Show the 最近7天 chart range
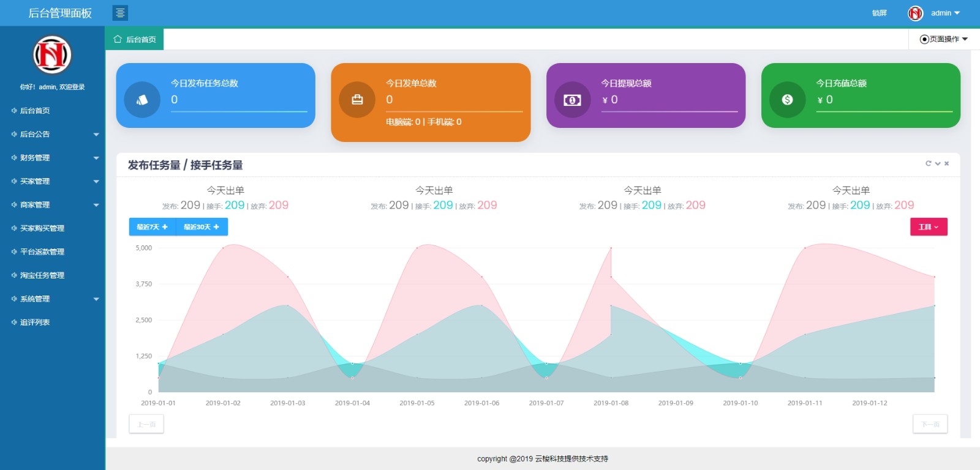The height and width of the screenshot is (470, 980). pyautogui.click(x=153, y=227)
